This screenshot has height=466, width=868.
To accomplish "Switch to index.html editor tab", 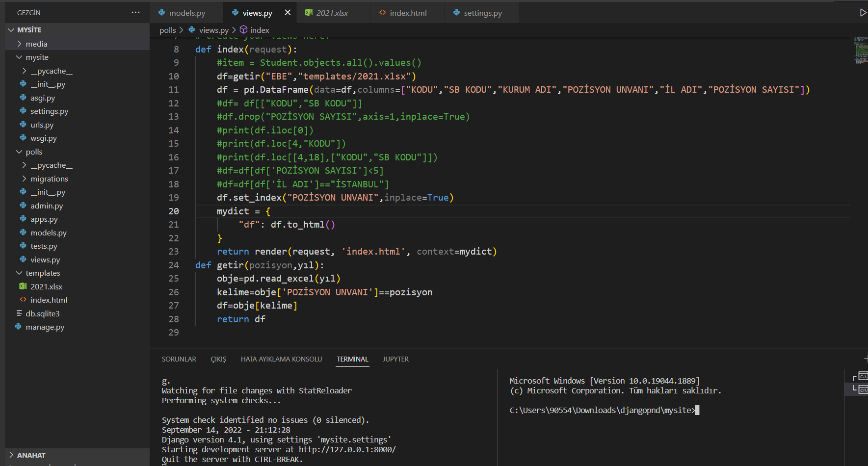I will pyautogui.click(x=407, y=13).
